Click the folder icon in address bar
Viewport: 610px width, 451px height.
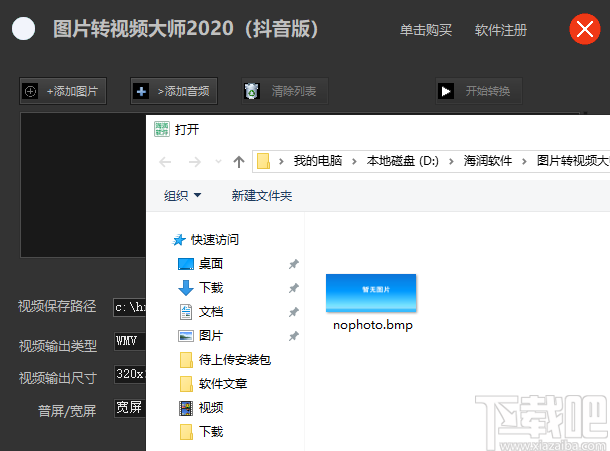coord(263,161)
